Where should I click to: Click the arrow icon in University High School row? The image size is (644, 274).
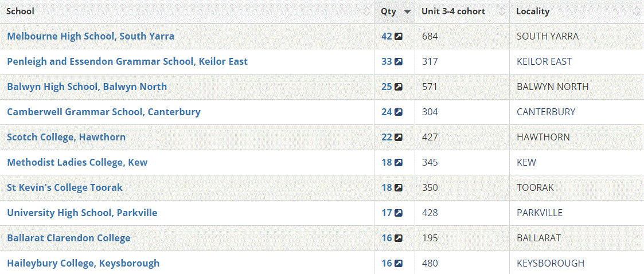pos(399,213)
